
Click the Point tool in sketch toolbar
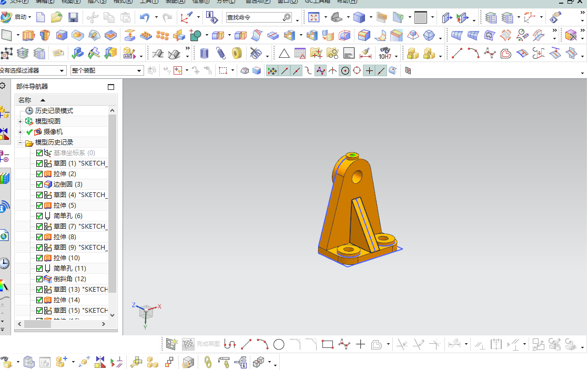pyautogui.click(x=360, y=344)
